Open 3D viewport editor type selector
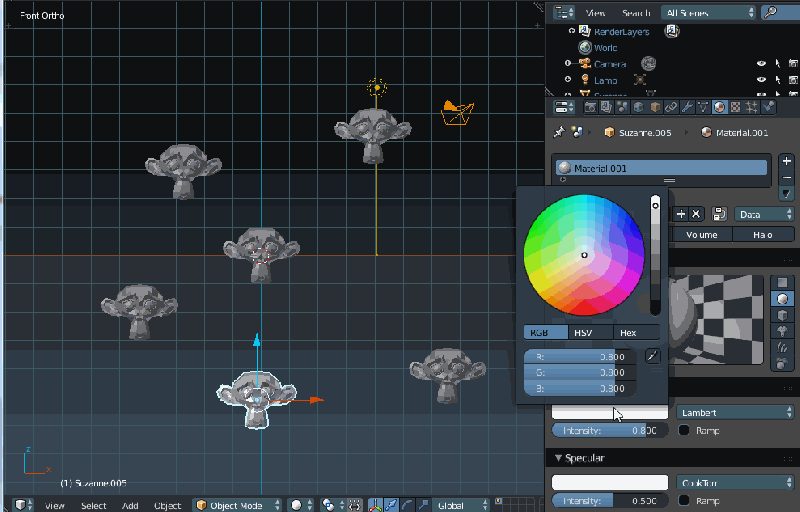800x512 pixels. pos(23,505)
